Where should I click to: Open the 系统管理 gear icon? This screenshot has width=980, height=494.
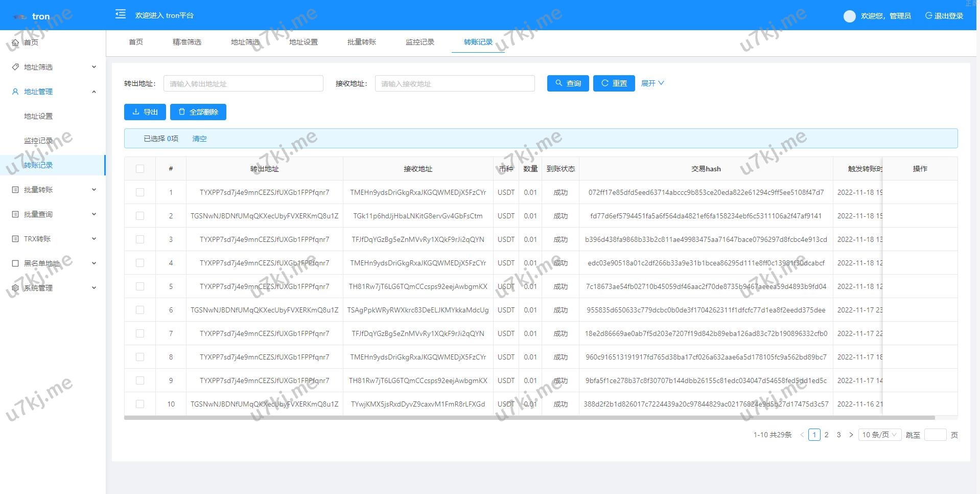pyautogui.click(x=16, y=287)
